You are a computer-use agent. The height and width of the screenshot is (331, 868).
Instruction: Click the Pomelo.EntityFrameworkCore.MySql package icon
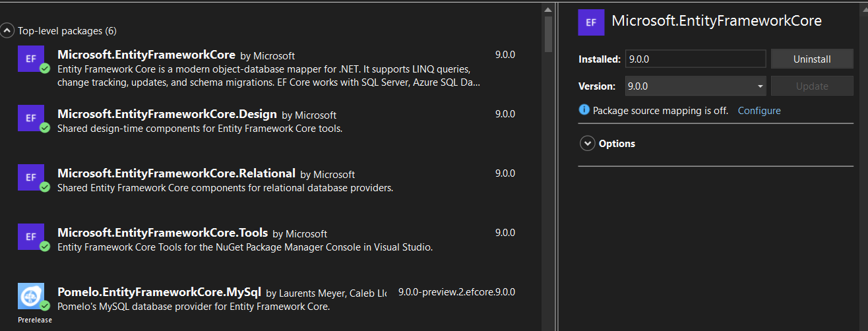click(x=31, y=296)
